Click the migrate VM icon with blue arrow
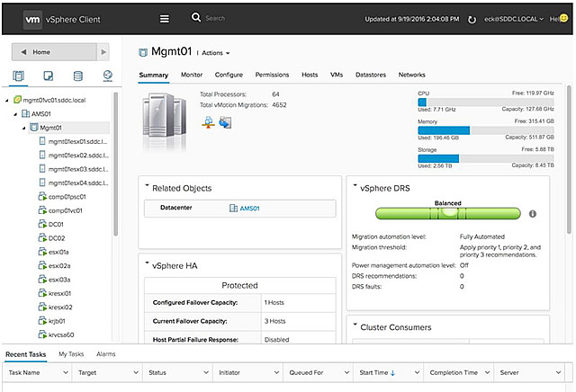576x392 pixels. [225, 122]
